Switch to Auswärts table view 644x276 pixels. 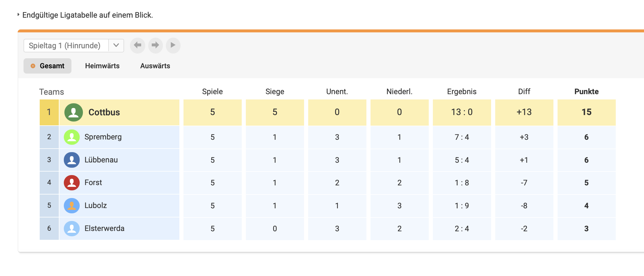tap(155, 66)
